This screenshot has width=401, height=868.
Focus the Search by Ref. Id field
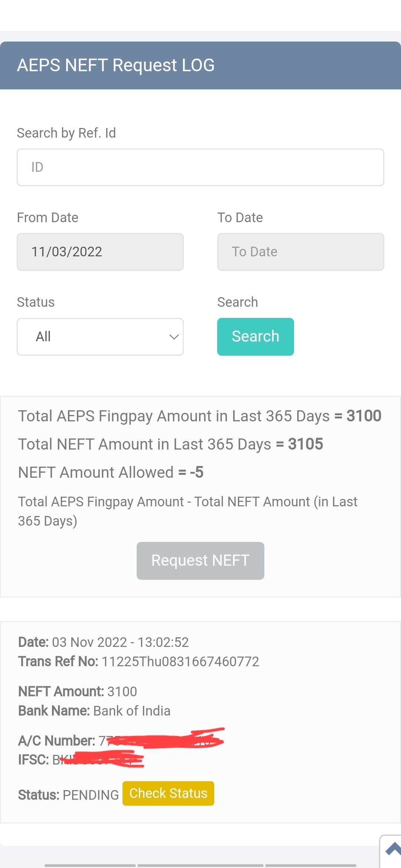[200, 167]
